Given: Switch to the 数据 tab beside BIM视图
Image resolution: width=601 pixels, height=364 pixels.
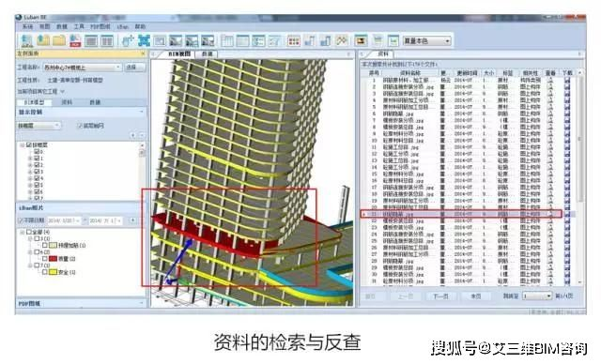Looking at the screenshot, I should click(x=207, y=54).
